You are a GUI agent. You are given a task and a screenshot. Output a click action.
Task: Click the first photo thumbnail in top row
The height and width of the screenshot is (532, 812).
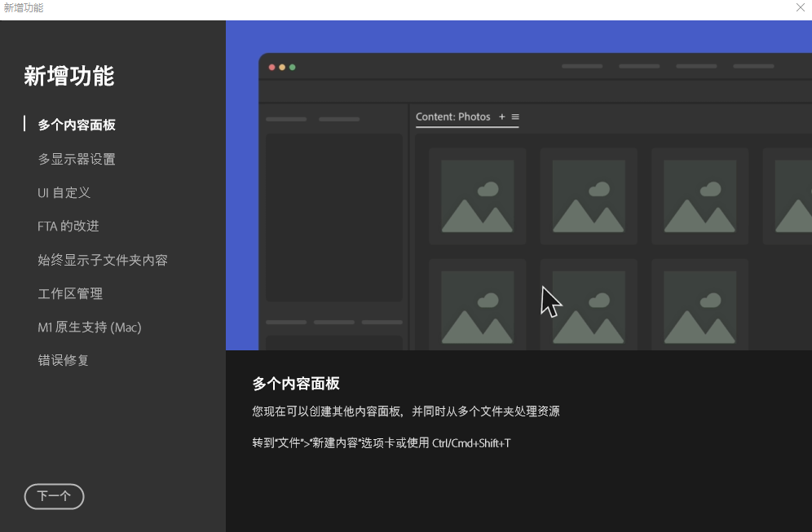point(478,196)
